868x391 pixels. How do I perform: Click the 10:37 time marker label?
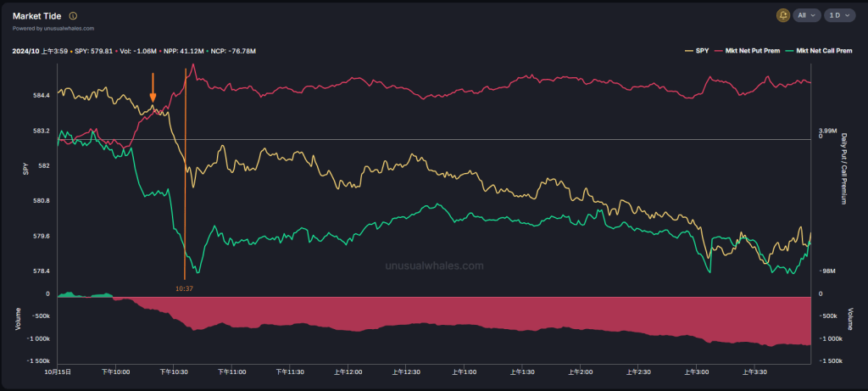click(x=184, y=289)
